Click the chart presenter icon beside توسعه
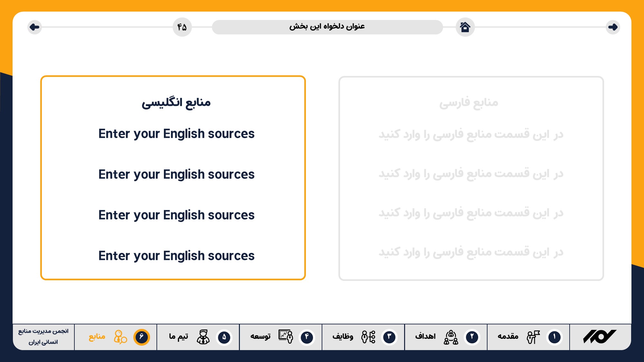The width and height of the screenshot is (644, 362). point(286,337)
